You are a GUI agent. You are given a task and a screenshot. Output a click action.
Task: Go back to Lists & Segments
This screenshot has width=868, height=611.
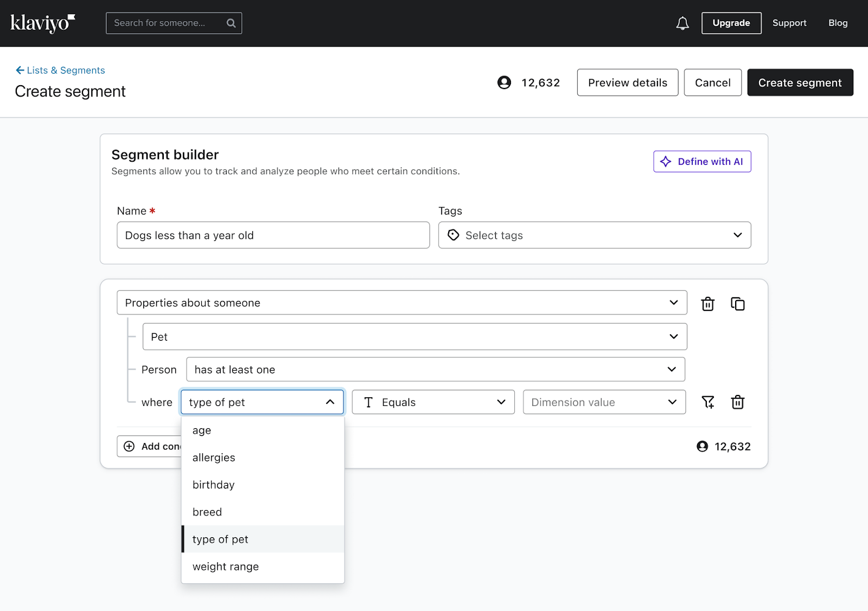click(x=61, y=71)
